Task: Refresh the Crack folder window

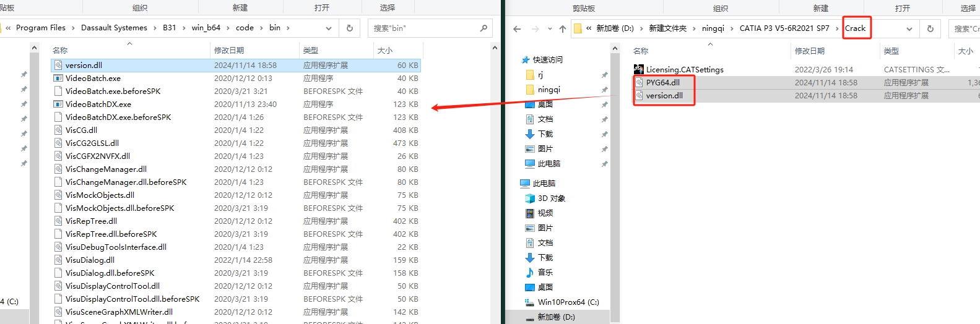Action: tap(930, 28)
